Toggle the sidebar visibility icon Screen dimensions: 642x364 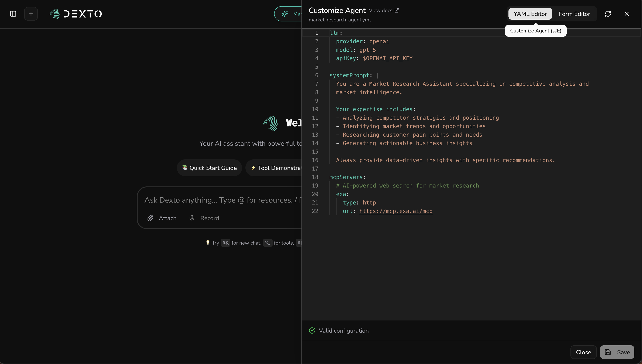[13, 14]
